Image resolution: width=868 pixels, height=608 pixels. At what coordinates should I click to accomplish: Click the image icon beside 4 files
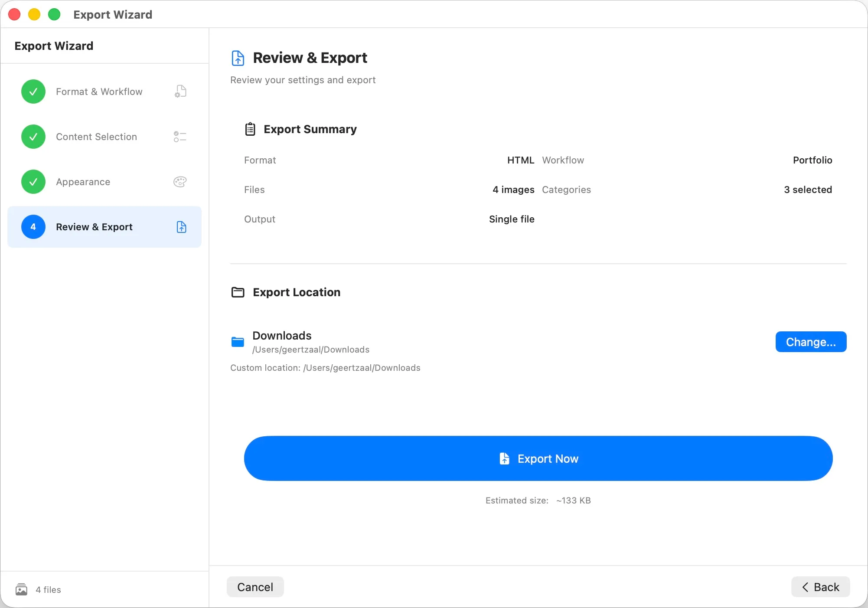coord(21,590)
